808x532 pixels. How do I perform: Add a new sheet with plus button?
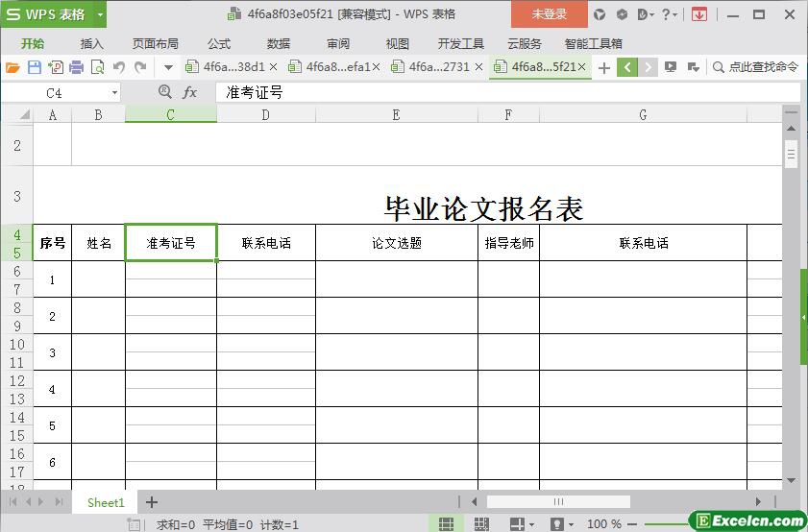coord(152,502)
